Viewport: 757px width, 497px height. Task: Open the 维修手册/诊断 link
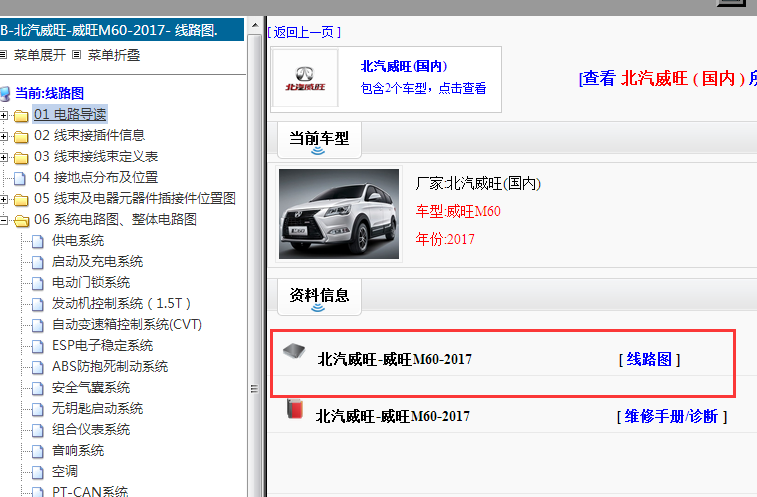(x=672, y=416)
